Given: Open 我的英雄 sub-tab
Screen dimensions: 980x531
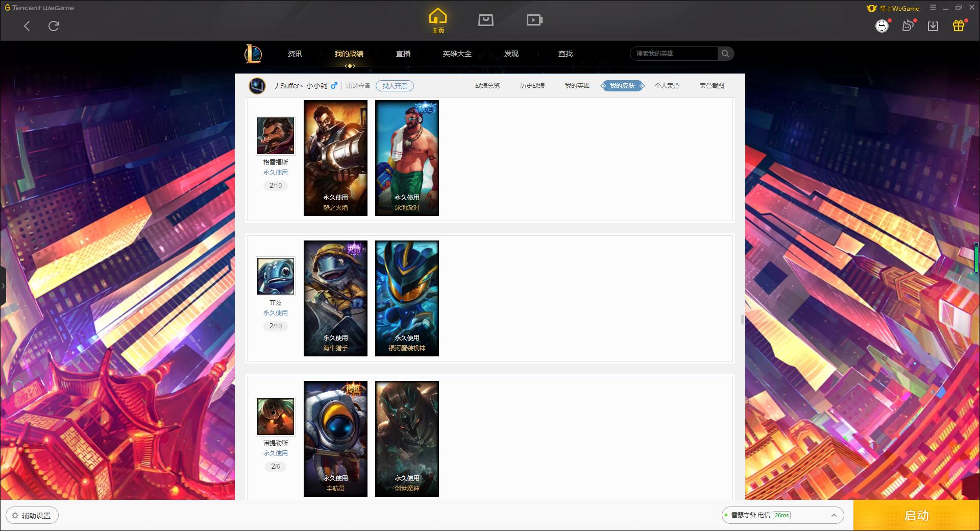Looking at the screenshot, I should [x=577, y=86].
